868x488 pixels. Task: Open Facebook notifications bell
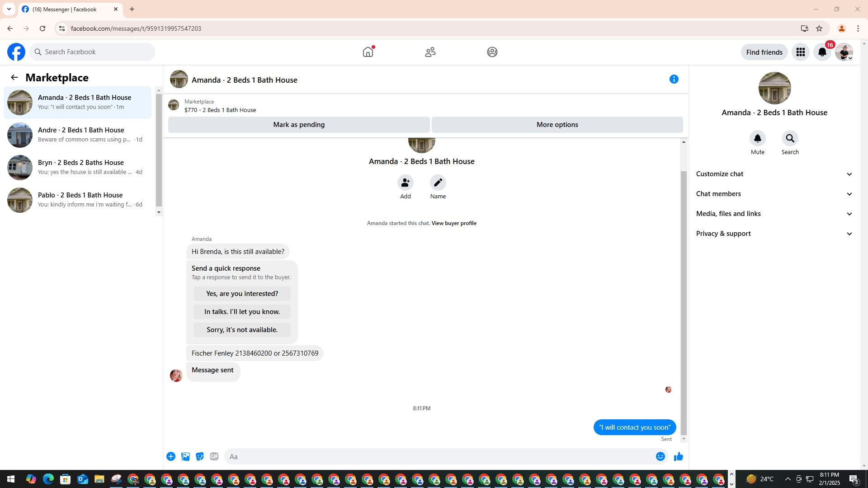[x=822, y=52]
